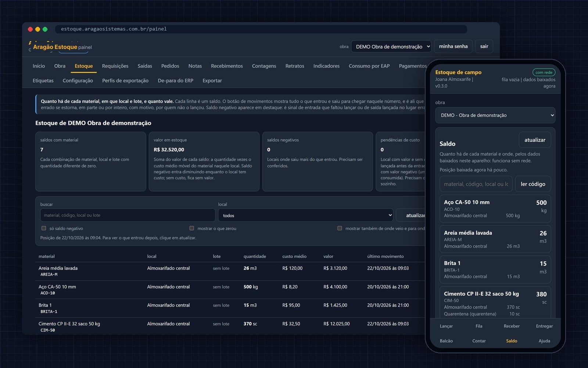Open Receber in the phone bottom nav

512,326
